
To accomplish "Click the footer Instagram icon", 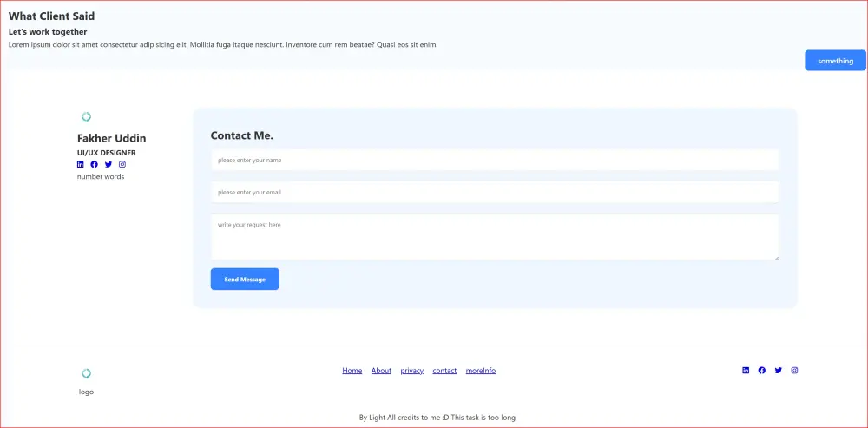I will tap(794, 371).
